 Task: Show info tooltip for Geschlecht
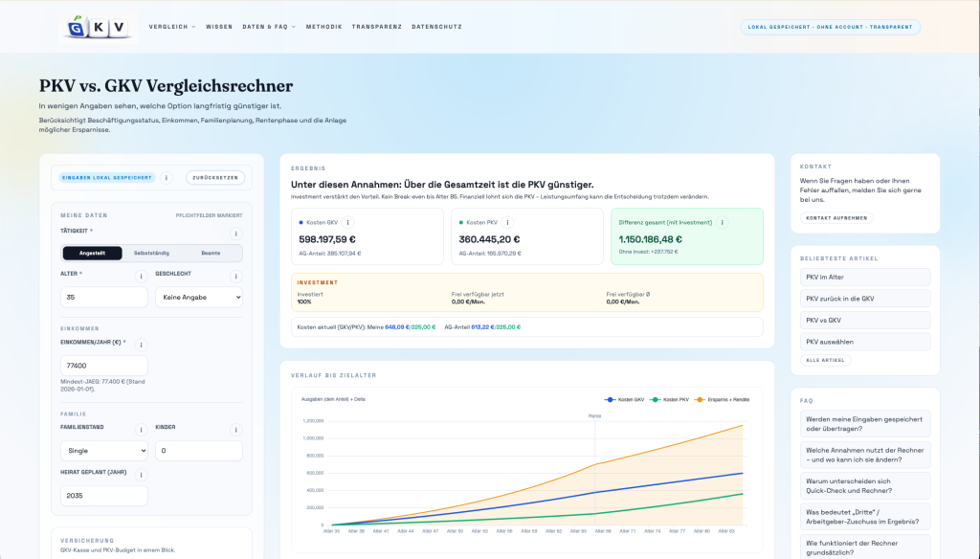pos(235,277)
